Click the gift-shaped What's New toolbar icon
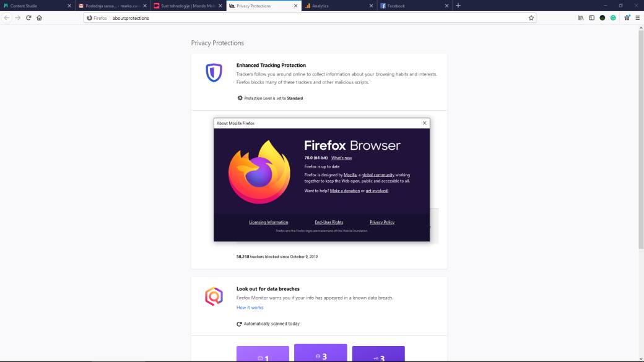 pos(628,18)
